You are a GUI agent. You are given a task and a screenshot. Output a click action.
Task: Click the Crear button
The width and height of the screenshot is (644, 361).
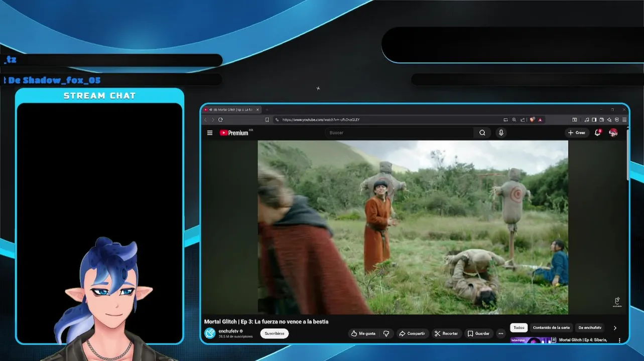(576, 133)
